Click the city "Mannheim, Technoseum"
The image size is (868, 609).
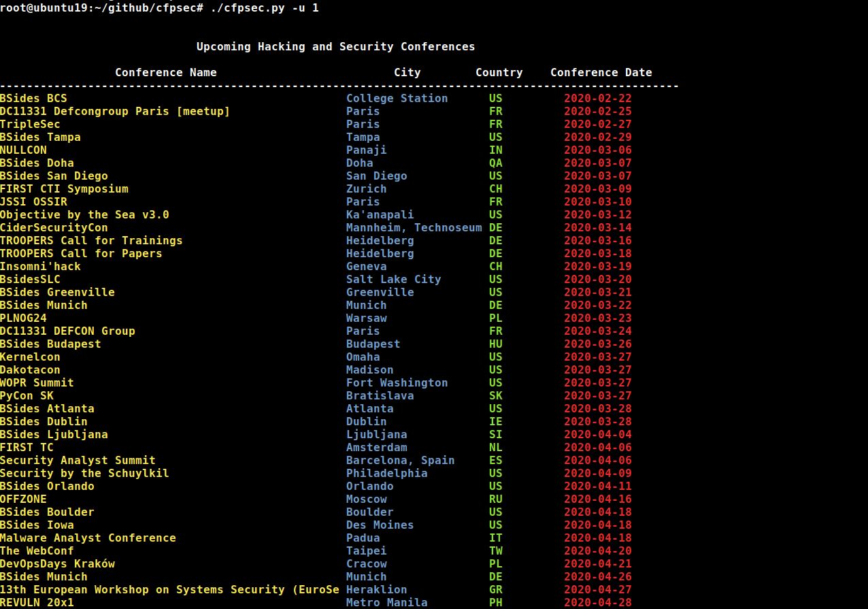(x=414, y=227)
